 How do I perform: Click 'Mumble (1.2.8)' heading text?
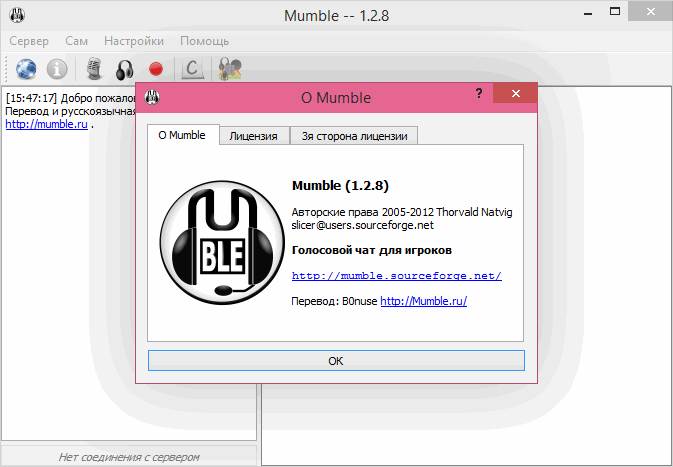(x=340, y=185)
